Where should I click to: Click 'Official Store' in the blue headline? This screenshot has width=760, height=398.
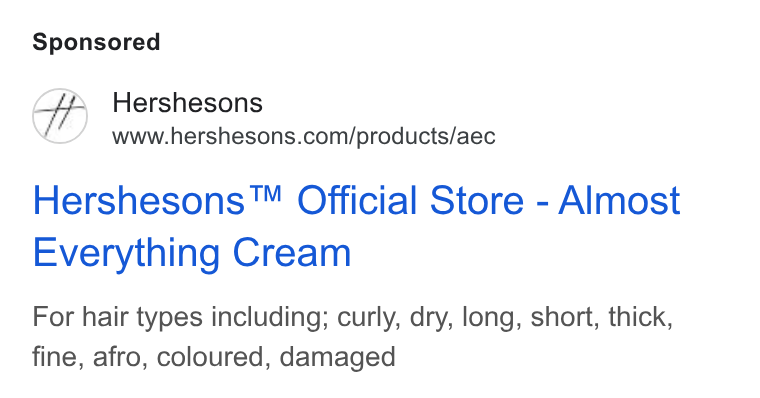(411, 200)
